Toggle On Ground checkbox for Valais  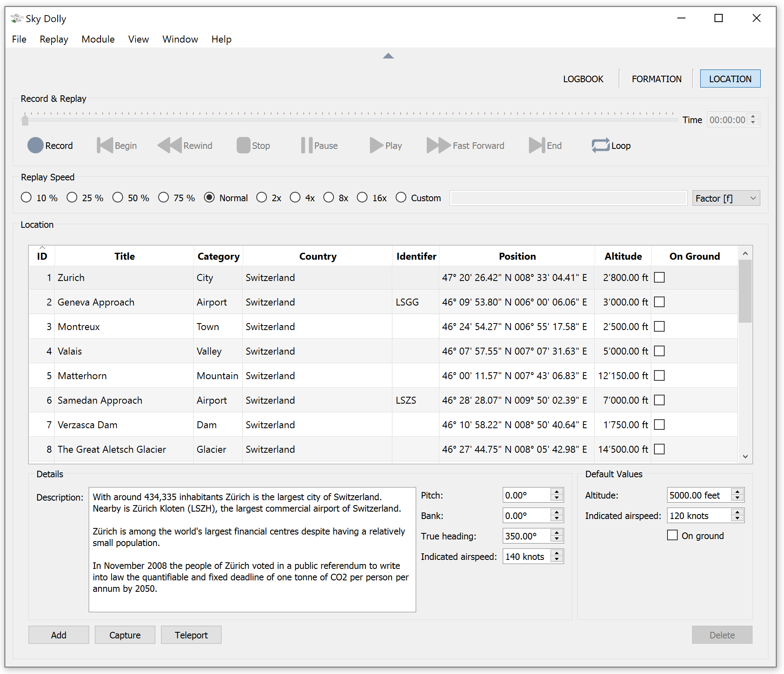tap(659, 351)
